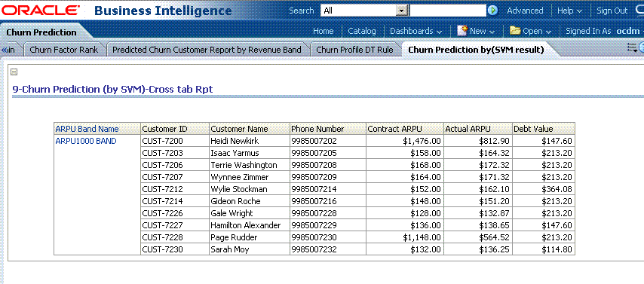Click the Gideon Roche name cell
Viewport: 644px width, 284px height.
pos(250,201)
